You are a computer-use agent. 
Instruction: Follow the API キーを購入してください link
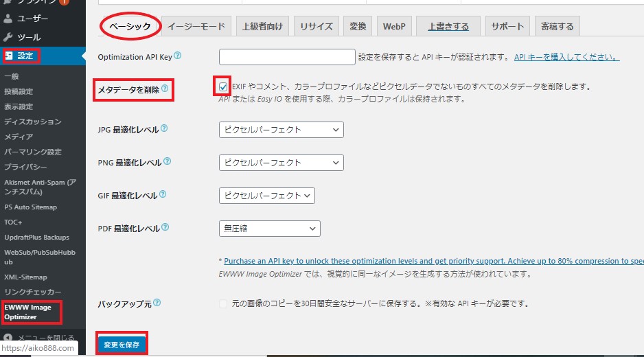(567, 57)
